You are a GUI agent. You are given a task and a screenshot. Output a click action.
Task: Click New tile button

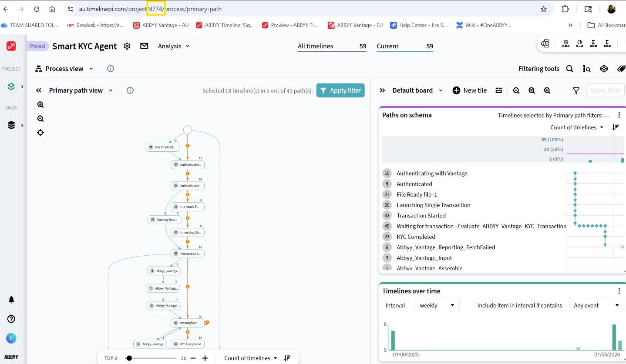click(470, 90)
